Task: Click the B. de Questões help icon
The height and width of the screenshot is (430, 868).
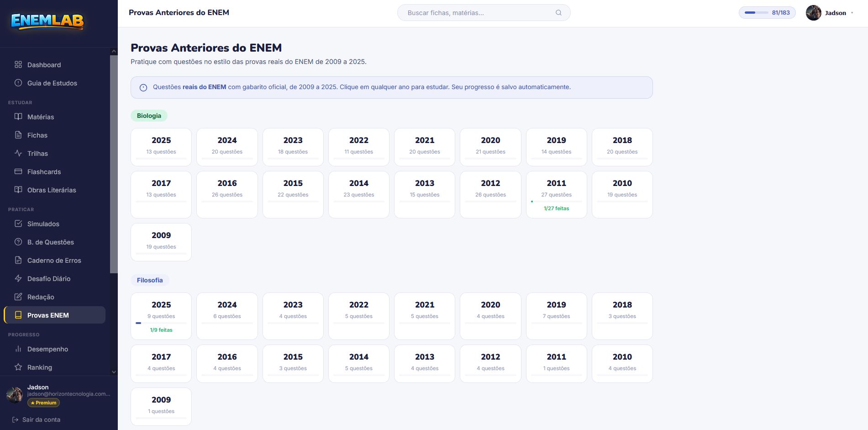Action: point(18,242)
